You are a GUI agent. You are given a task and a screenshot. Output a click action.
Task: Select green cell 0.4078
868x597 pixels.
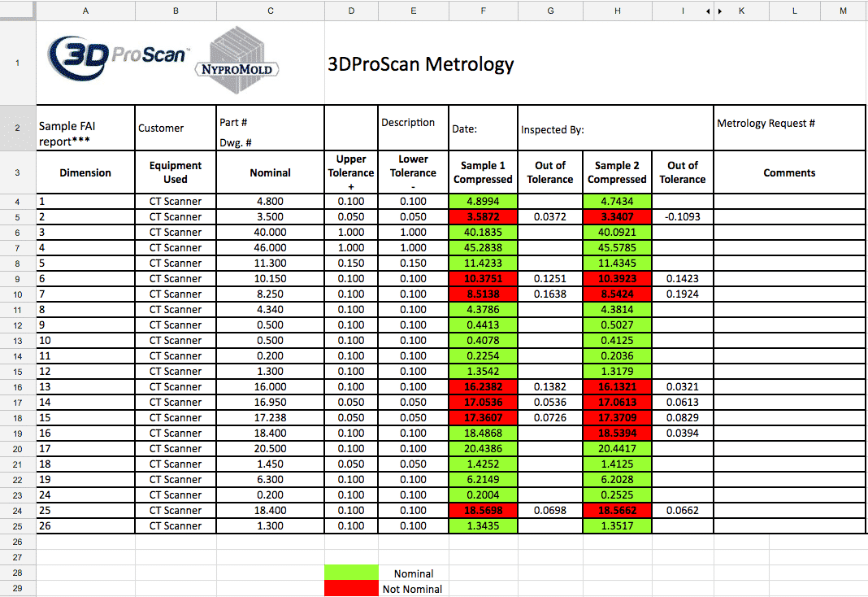(484, 341)
